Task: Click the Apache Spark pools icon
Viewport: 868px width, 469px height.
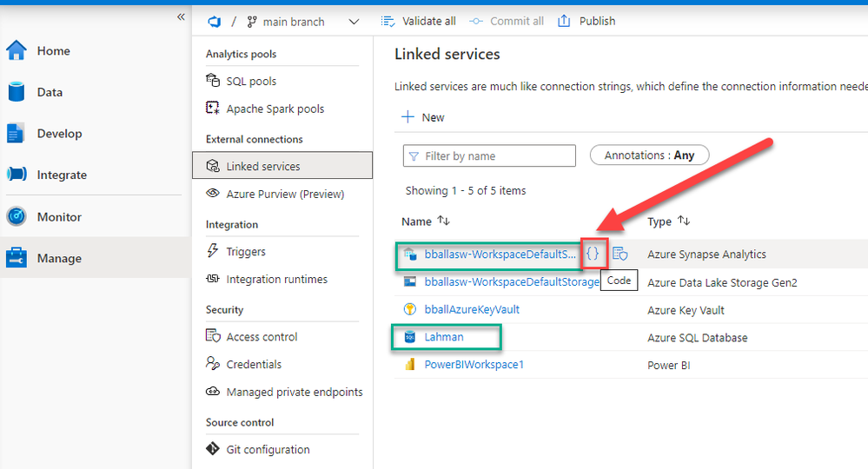Action: point(213,108)
